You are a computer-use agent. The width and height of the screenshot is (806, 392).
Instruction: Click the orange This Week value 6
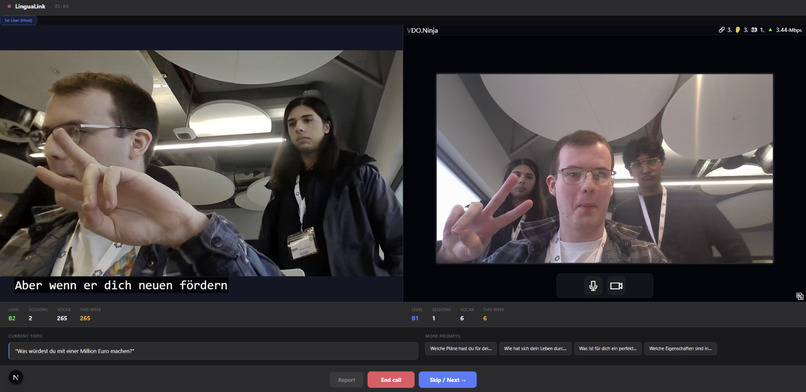click(x=485, y=318)
